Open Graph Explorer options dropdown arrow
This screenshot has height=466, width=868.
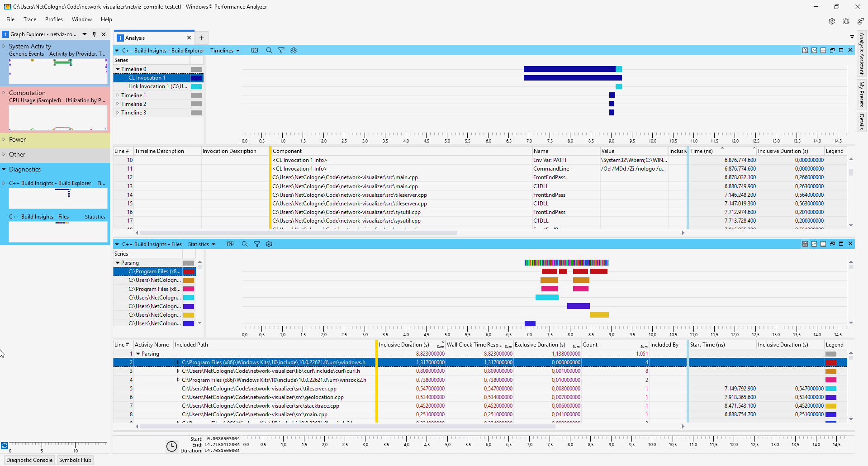click(x=85, y=34)
